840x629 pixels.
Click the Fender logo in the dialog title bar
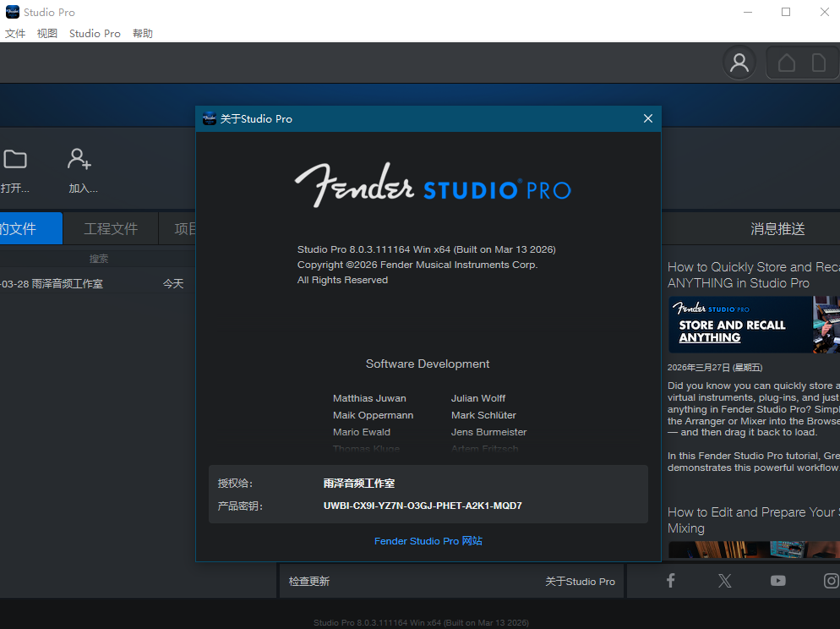pyautogui.click(x=209, y=118)
